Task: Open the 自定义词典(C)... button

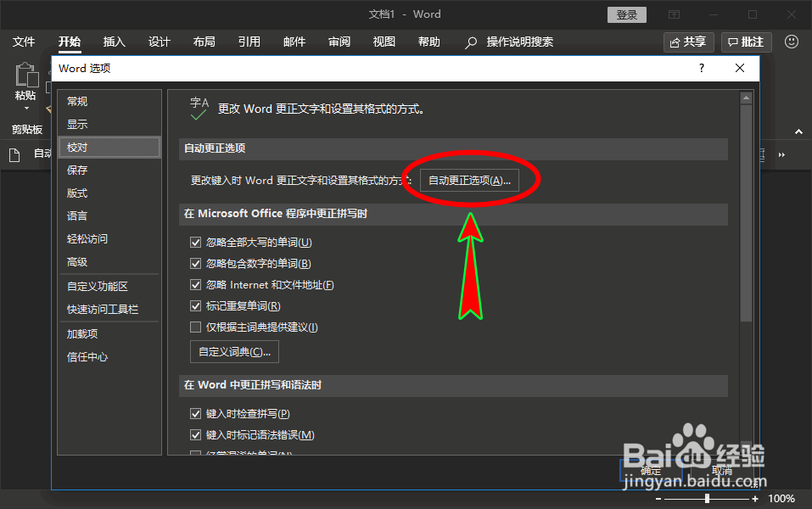Action: pyautogui.click(x=234, y=351)
